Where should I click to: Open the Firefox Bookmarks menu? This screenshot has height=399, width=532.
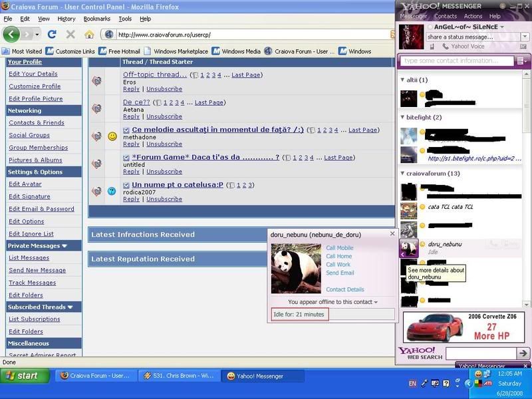[x=97, y=19]
